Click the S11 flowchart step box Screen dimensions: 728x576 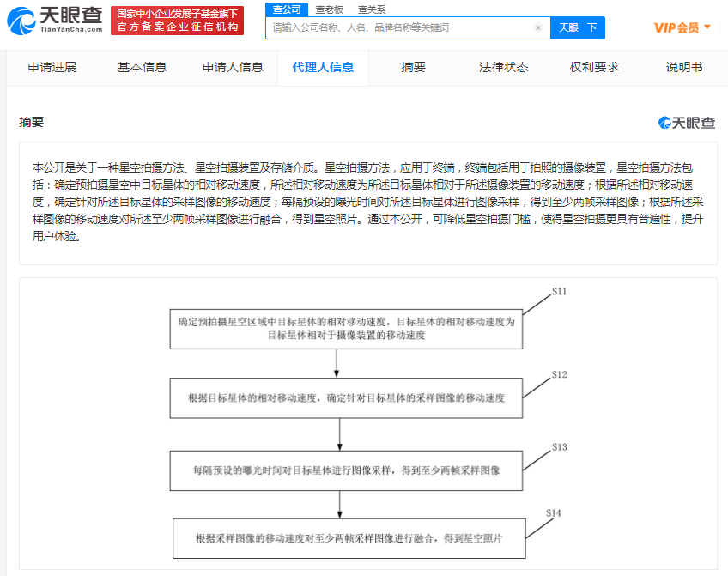point(347,327)
